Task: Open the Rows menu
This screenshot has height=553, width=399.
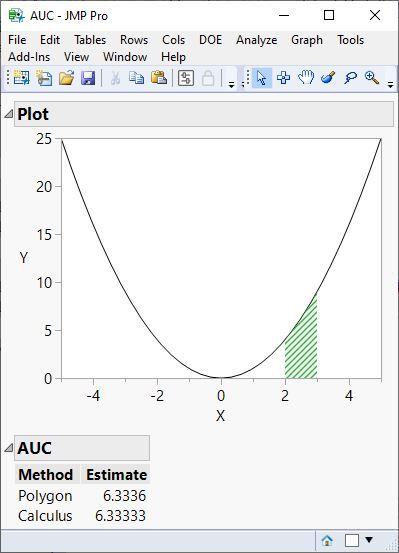Action: (134, 40)
